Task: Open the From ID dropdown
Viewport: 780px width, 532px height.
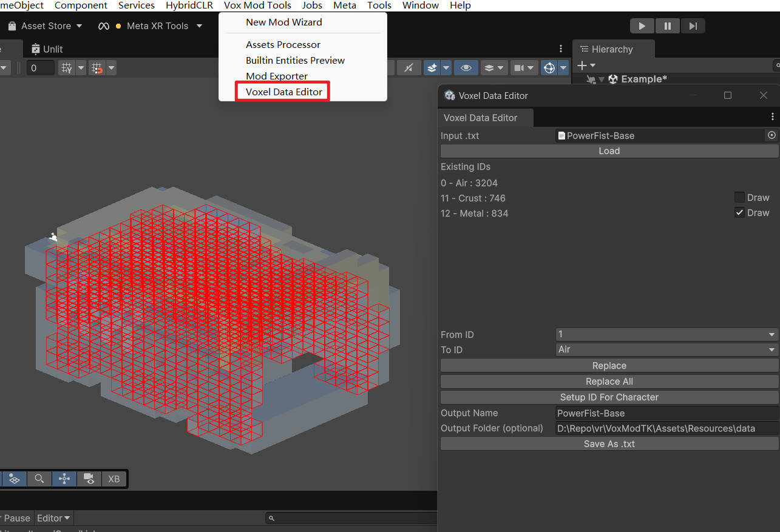Action: tap(666, 334)
